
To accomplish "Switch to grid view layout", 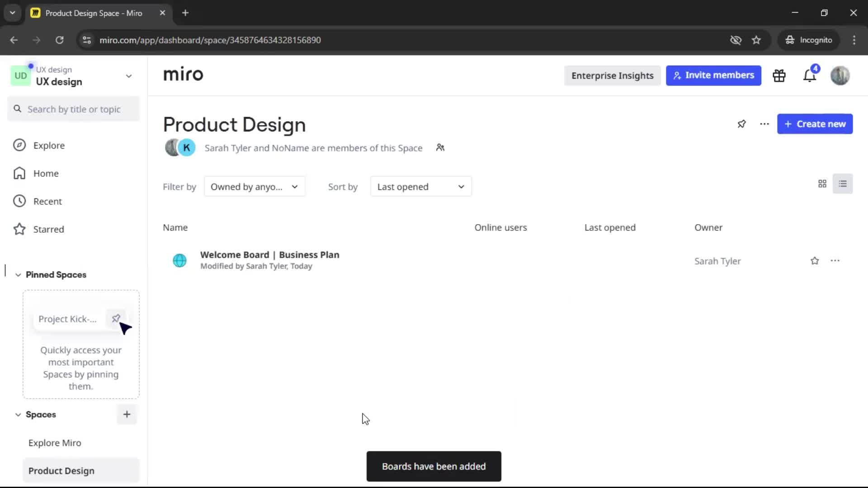I will click(822, 184).
